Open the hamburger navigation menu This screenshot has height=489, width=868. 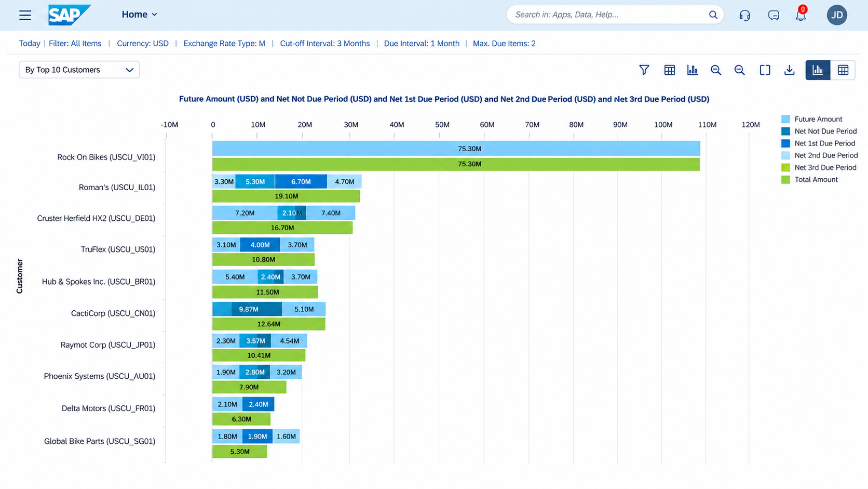25,15
